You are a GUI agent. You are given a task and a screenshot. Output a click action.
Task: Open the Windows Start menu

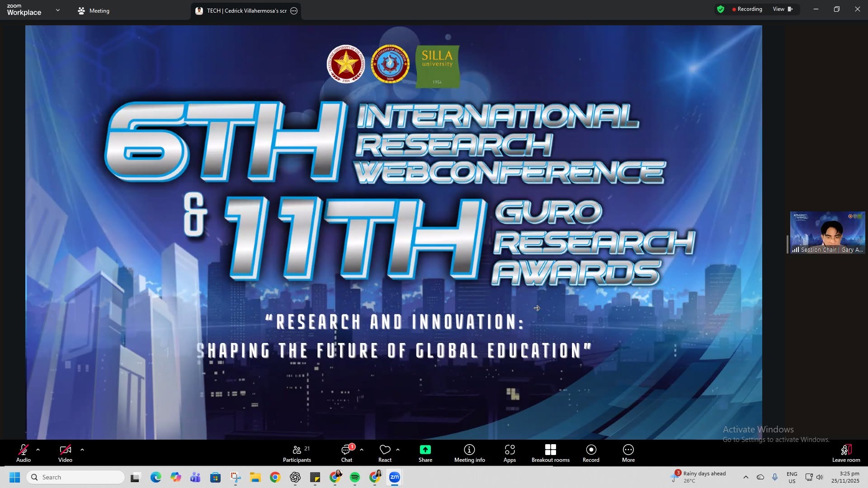click(14, 477)
